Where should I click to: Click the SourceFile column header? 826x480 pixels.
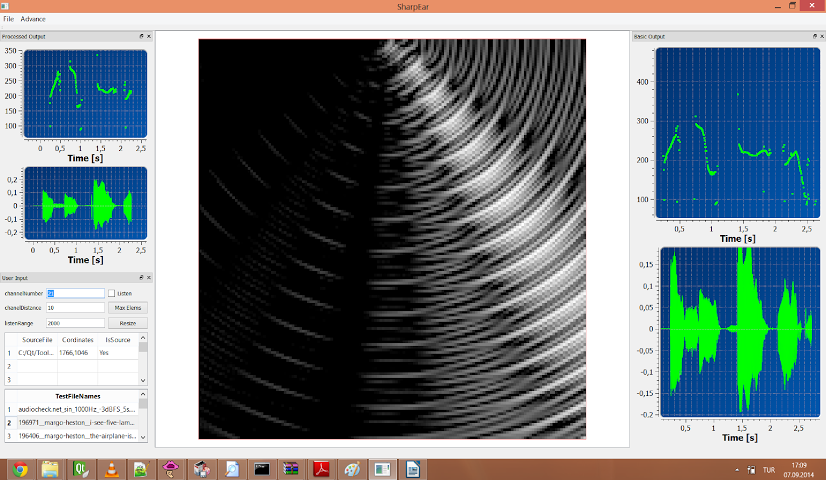(x=37, y=340)
